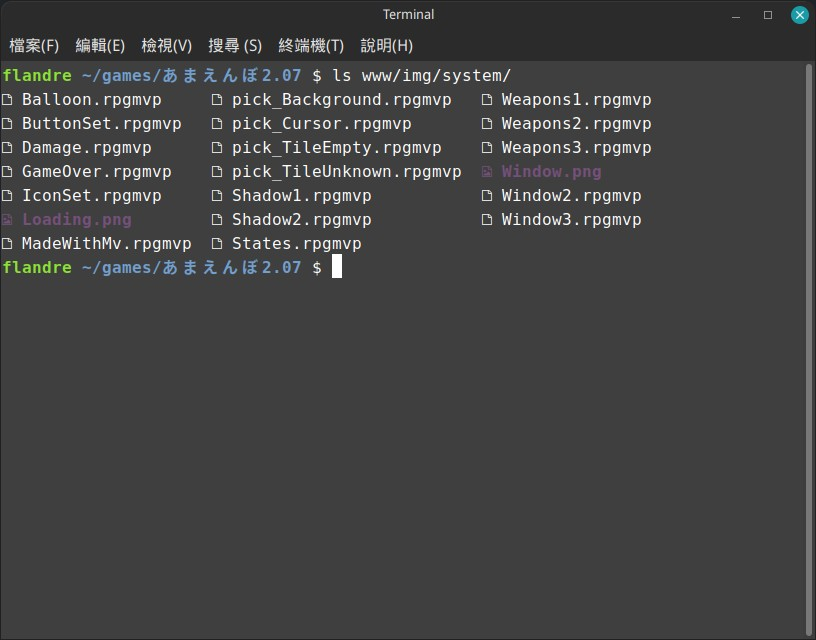Open the 說明(H) menu
The width and height of the screenshot is (816, 640).
(386, 45)
